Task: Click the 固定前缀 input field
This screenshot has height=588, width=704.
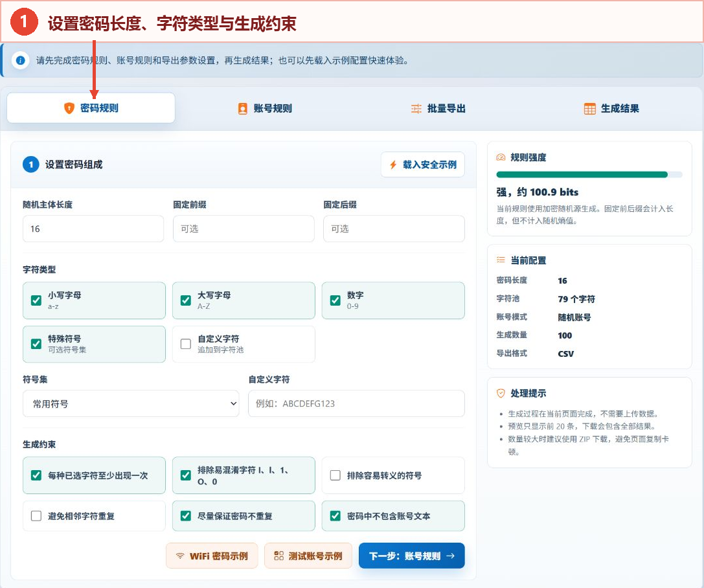Action: [x=244, y=229]
